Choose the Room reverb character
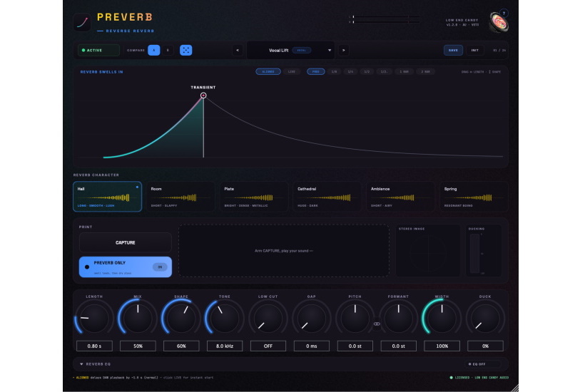The width and height of the screenshot is (585, 392). pyautogui.click(x=180, y=197)
